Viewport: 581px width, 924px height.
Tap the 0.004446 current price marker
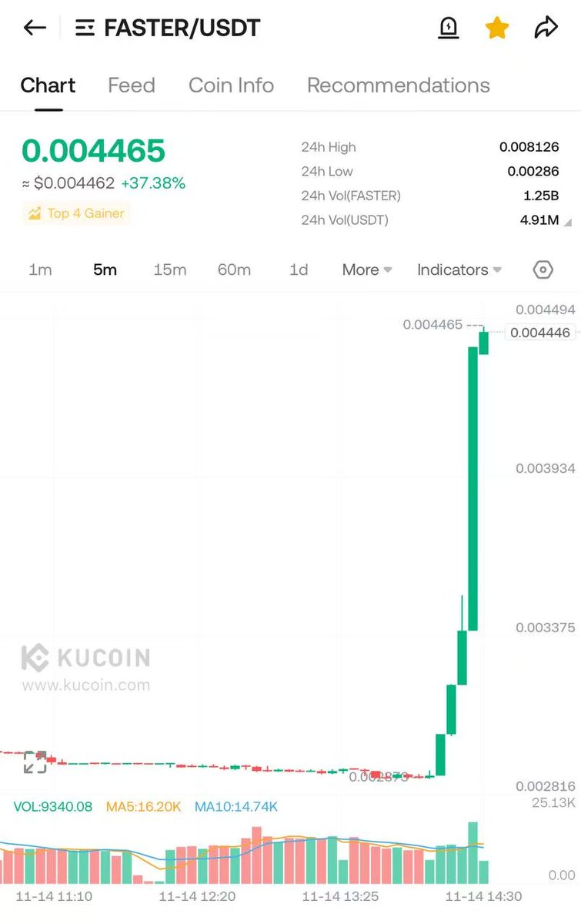coord(541,333)
